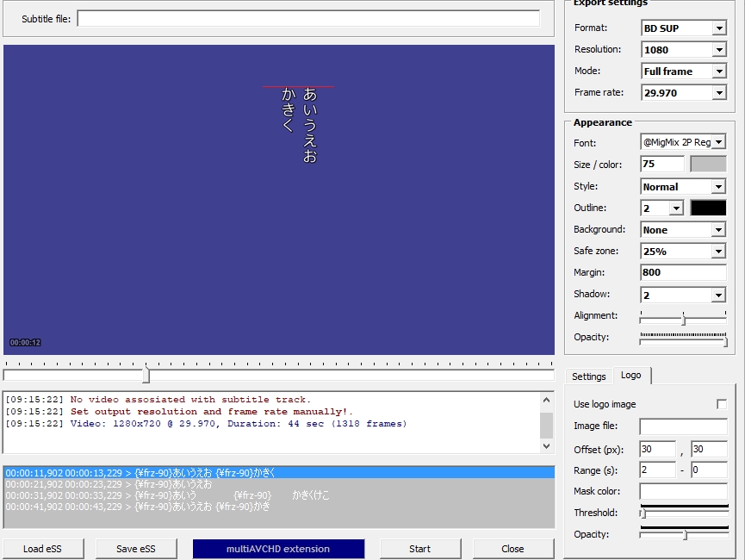745x560 pixels.
Task: Click the gray font color swatch
Action: [x=708, y=164]
